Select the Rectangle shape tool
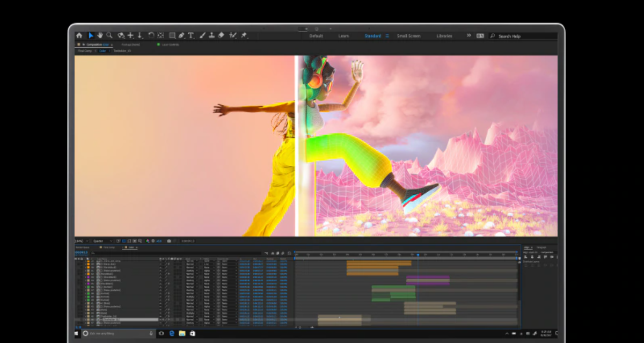Viewport: 644px width, 343px height. (172, 35)
